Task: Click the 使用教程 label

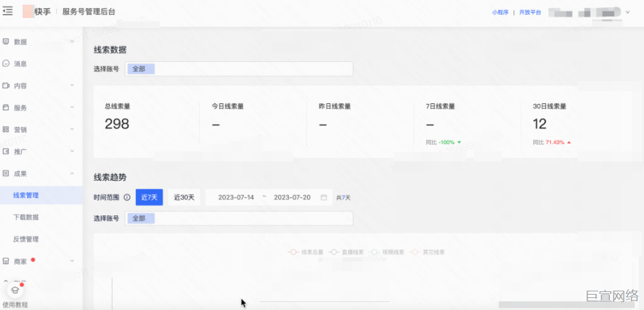Action: [15, 305]
